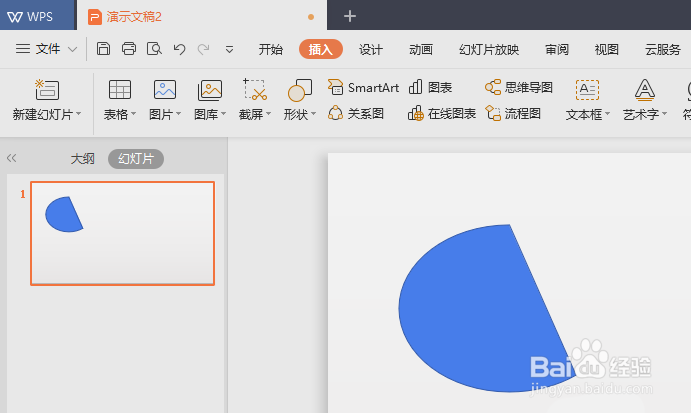691x413 pixels.
Task: Click the Redo arrow
Action: (203, 48)
